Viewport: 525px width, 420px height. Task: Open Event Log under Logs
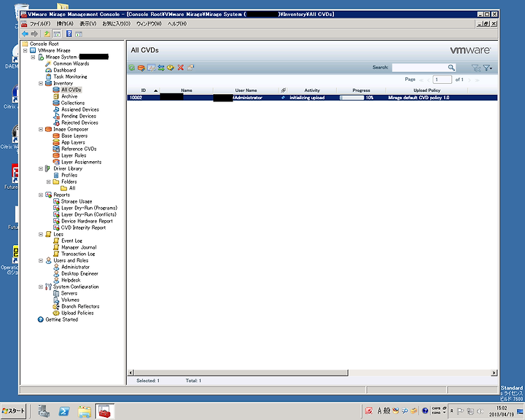71,241
